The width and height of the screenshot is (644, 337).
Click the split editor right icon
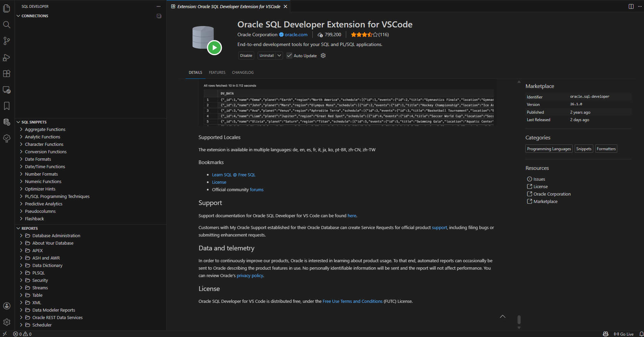pos(631,6)
